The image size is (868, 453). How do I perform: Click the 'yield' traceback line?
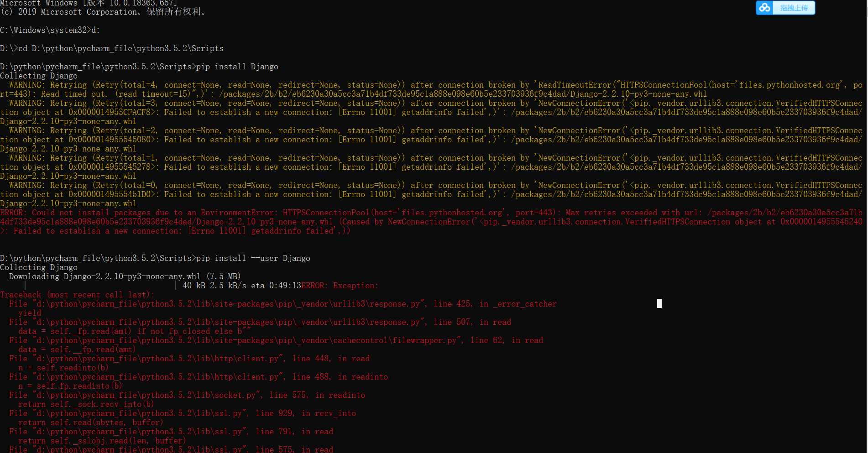[x=30, y=313]
